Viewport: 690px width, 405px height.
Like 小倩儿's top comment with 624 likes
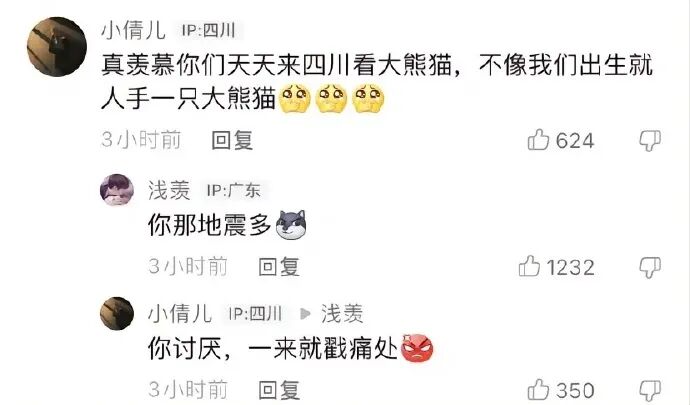[538, 140]
